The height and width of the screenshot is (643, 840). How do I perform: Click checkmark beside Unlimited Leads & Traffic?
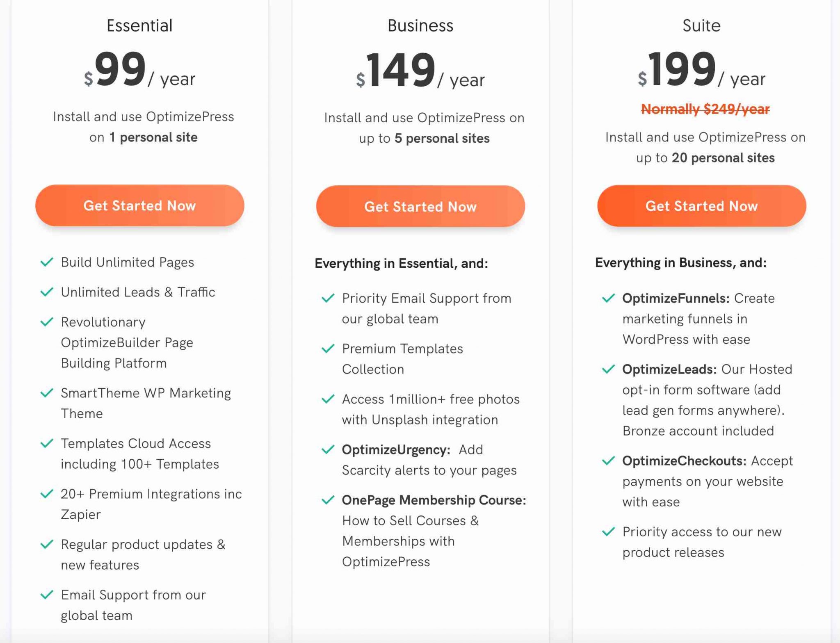pos(47,292)
